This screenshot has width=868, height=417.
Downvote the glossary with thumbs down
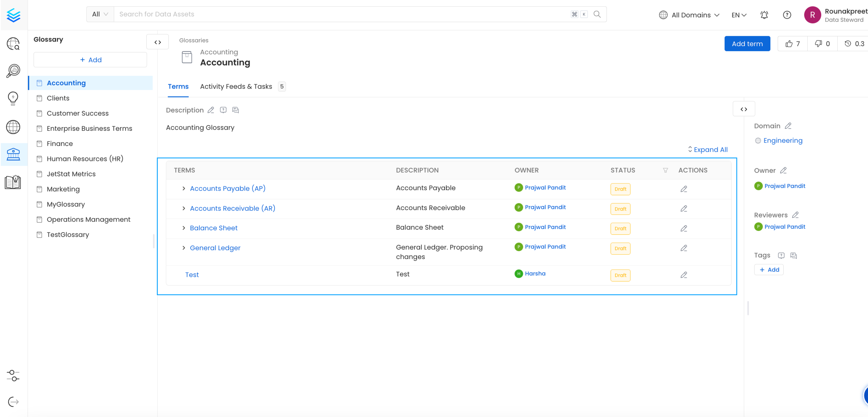pyautogui.click(x=822, y=44)
